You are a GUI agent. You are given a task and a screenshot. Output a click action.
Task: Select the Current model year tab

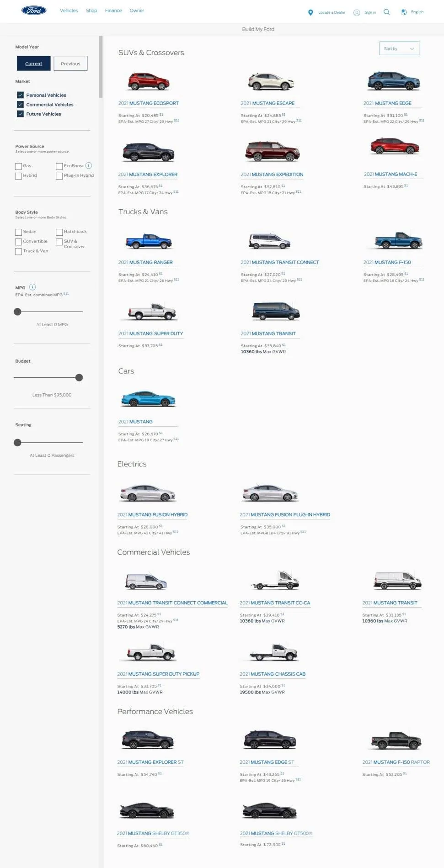(34, 64)
